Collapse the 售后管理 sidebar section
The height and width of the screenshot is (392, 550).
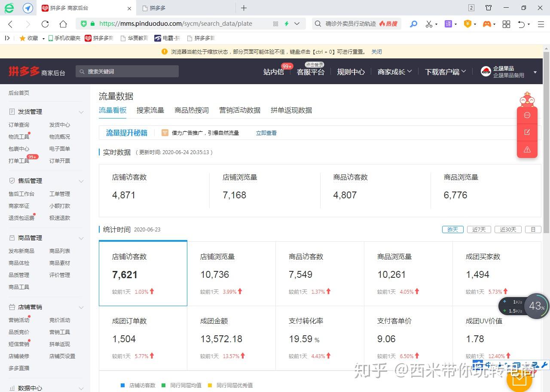(x=81, y=181)
